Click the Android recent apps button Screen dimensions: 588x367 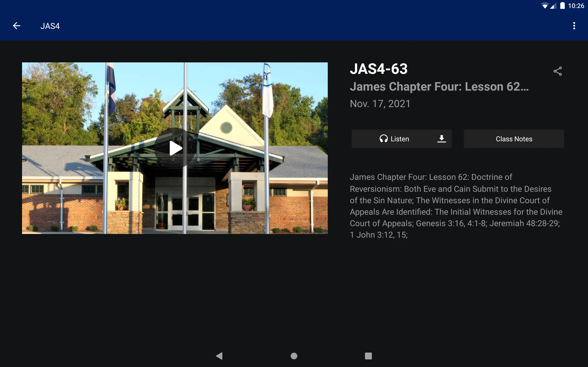click(367, 356)
